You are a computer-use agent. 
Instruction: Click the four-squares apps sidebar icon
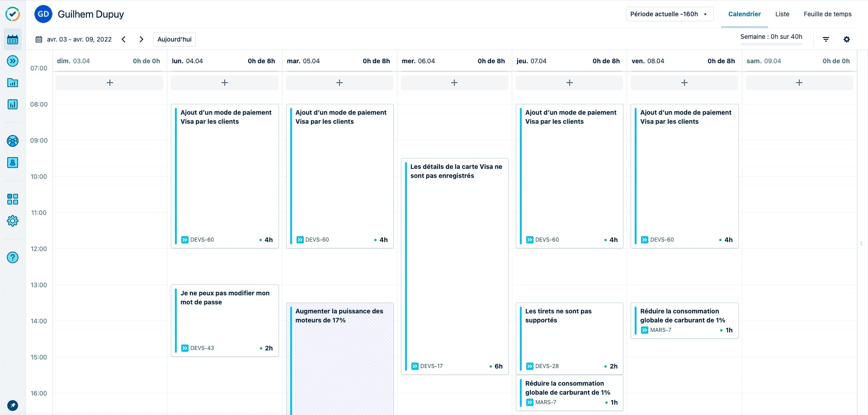(13, 199)
